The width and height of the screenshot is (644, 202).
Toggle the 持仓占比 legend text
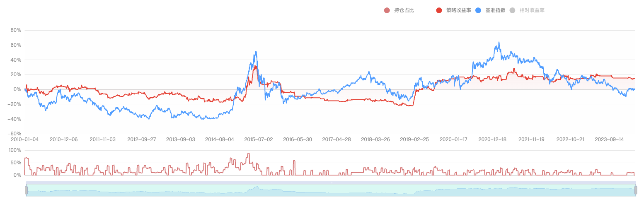point(404,10)
